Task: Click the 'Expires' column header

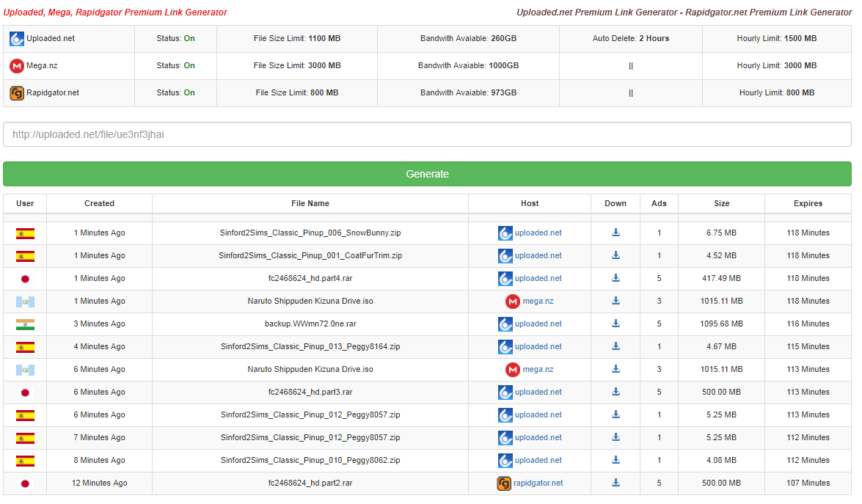Action: (808, 203)
